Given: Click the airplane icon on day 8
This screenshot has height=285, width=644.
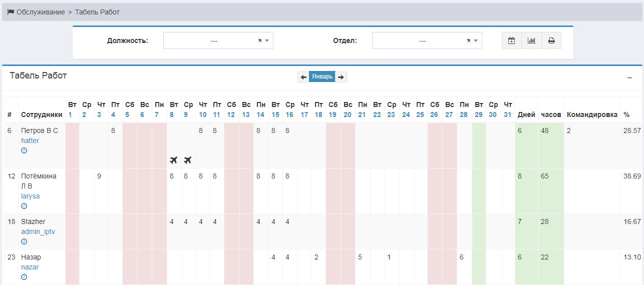Looking at the screenshot, I should pyautogui.click(x=174, y=160).
